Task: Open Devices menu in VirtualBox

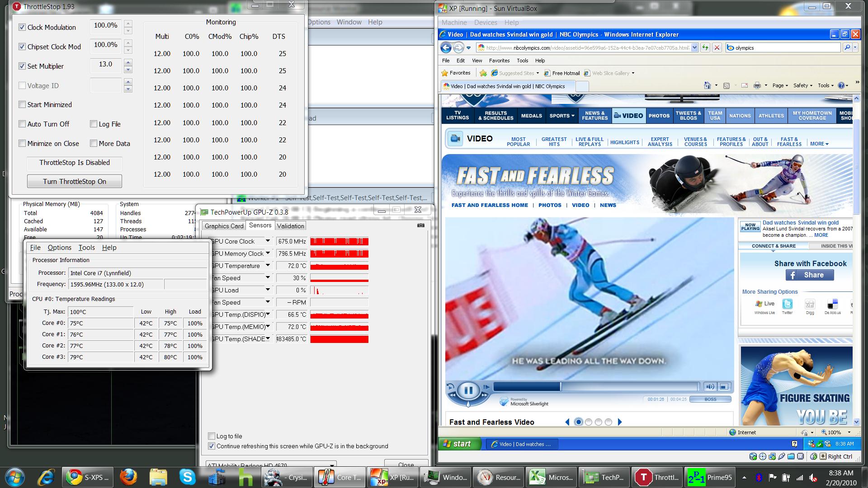Action: point(486,23)
